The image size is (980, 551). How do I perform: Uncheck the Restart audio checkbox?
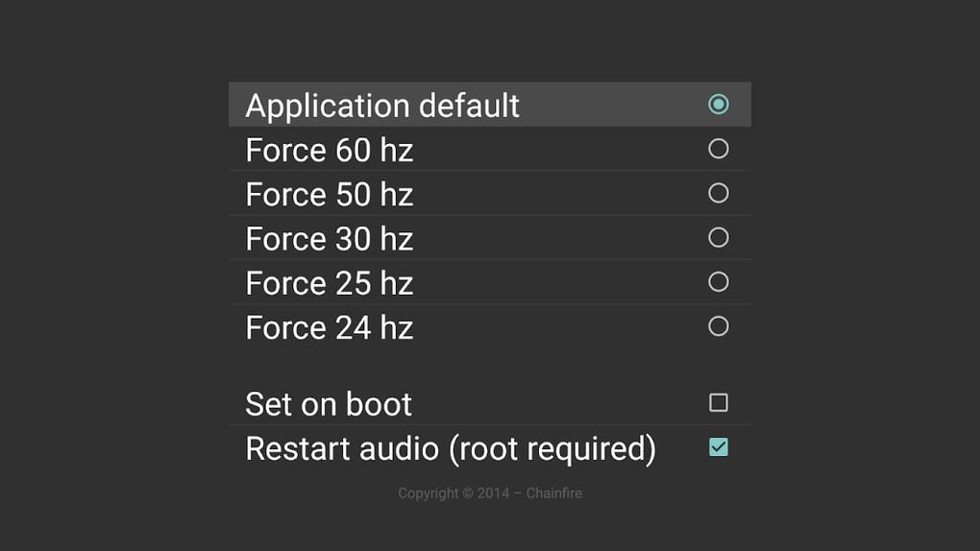click(718, 447)
